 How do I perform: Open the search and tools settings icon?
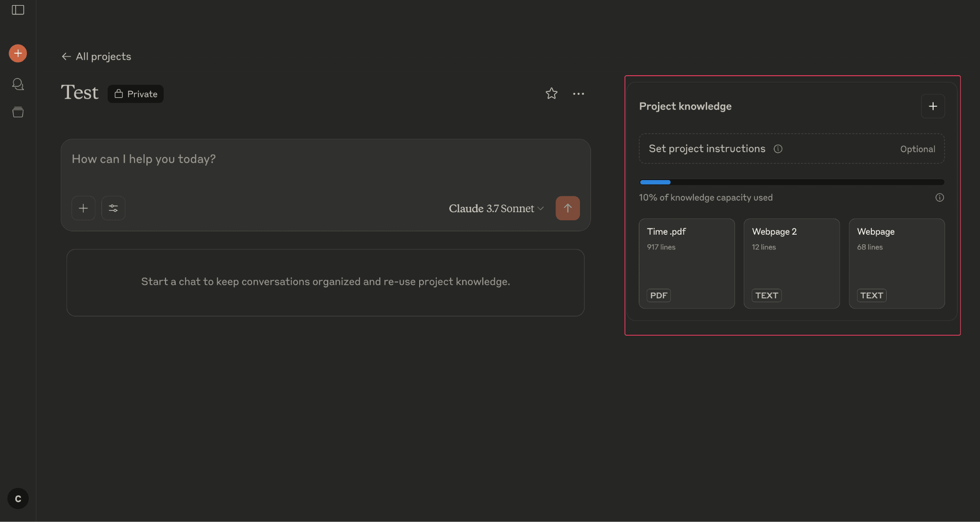point(113,208)
